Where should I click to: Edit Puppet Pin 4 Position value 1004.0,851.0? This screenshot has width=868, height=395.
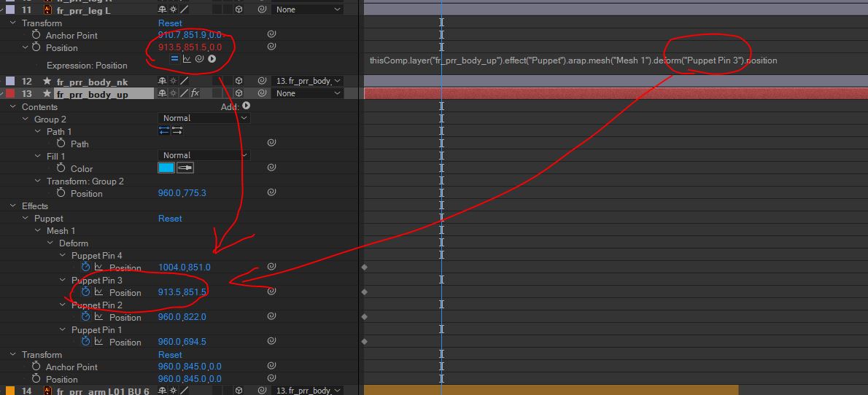pyautogui.click(x=185, y=267)
